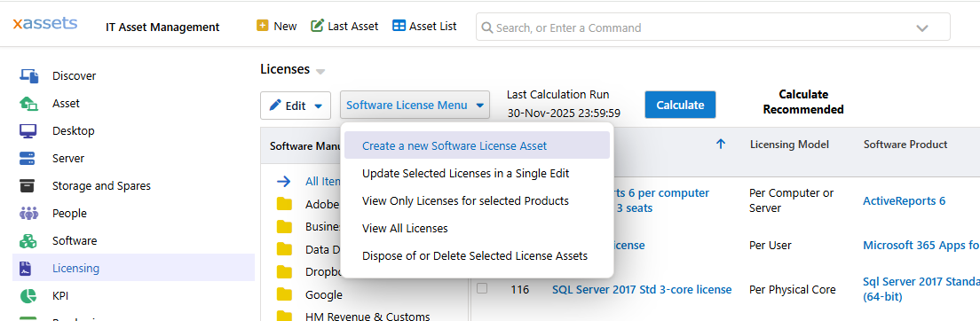Click the xassets logo
The width and height of the screenshot is (980, 321).
click(45, 24)
